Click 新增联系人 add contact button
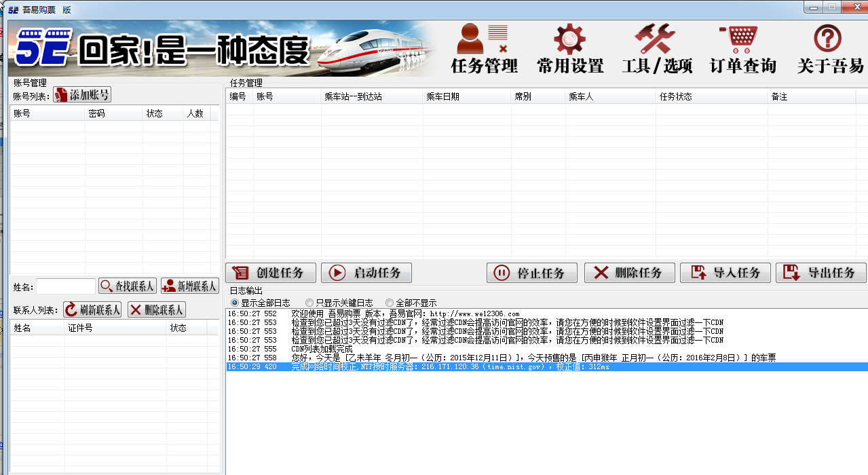Image resolution: width=868 pixels, height=475 pixels. coord(190,286)
